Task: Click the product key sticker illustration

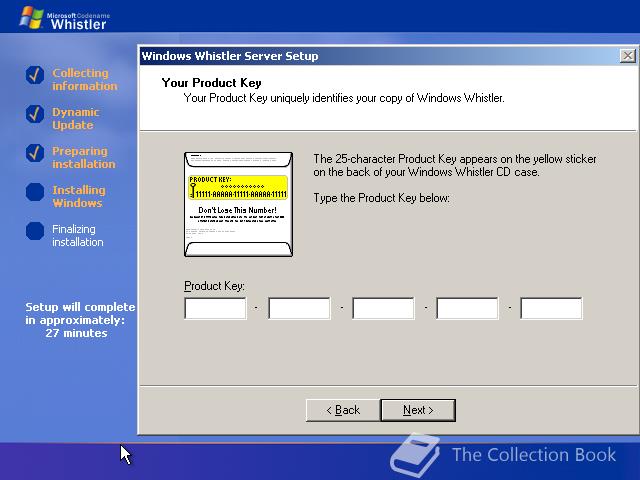Action: 238,204
